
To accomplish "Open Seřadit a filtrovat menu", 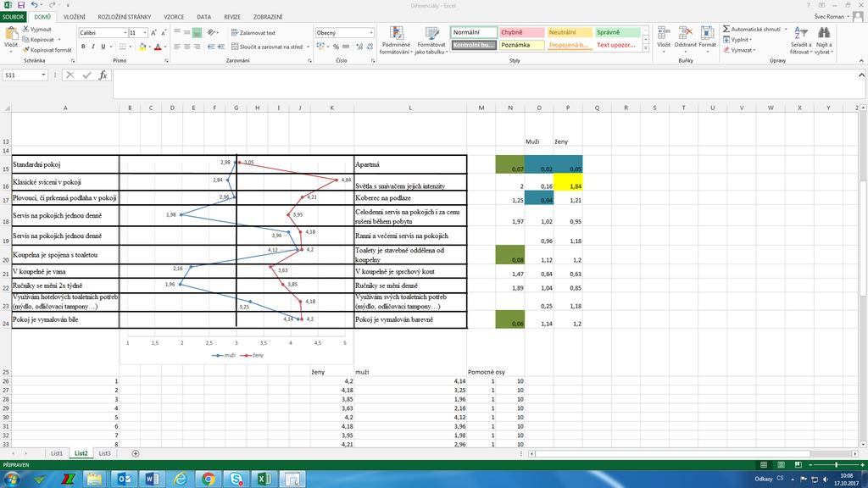I will [800, 41].
